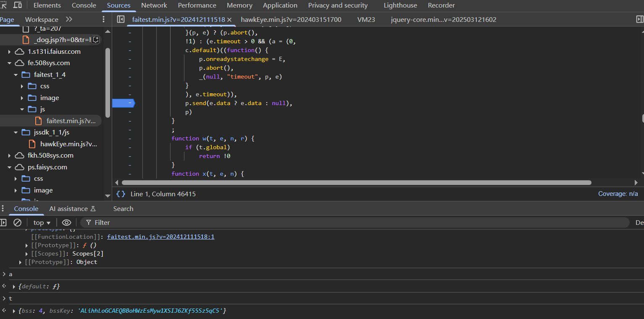
Task: Collapse the fe.508sys.com domain tree node
Action: tap(10, 63)
